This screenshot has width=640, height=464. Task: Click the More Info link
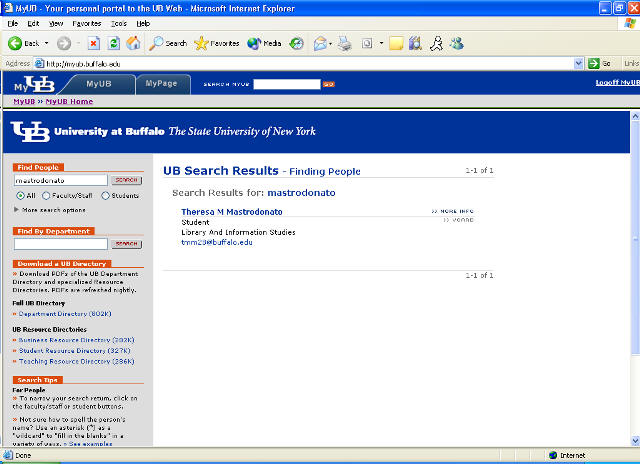point(453,211)
